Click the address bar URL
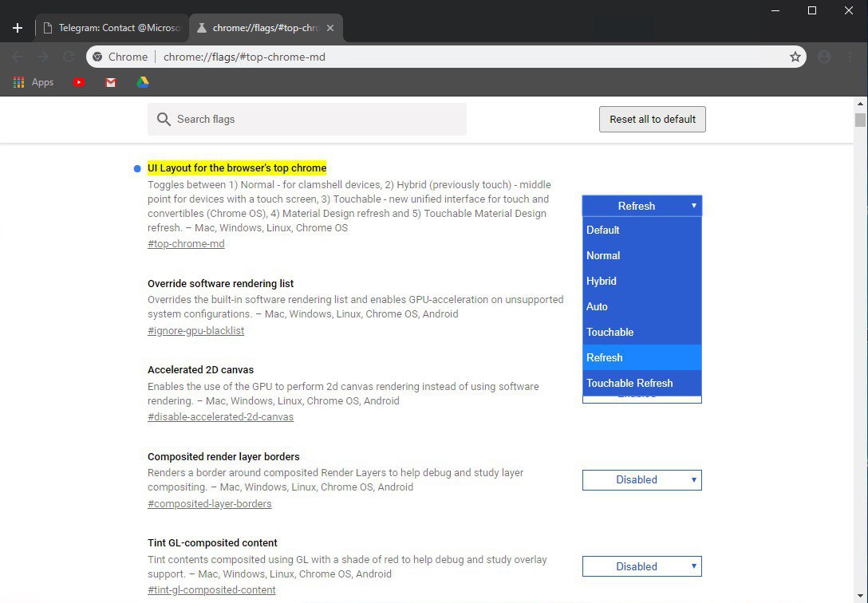This screenshot has height=603, width=868. [x=244, y=57]
